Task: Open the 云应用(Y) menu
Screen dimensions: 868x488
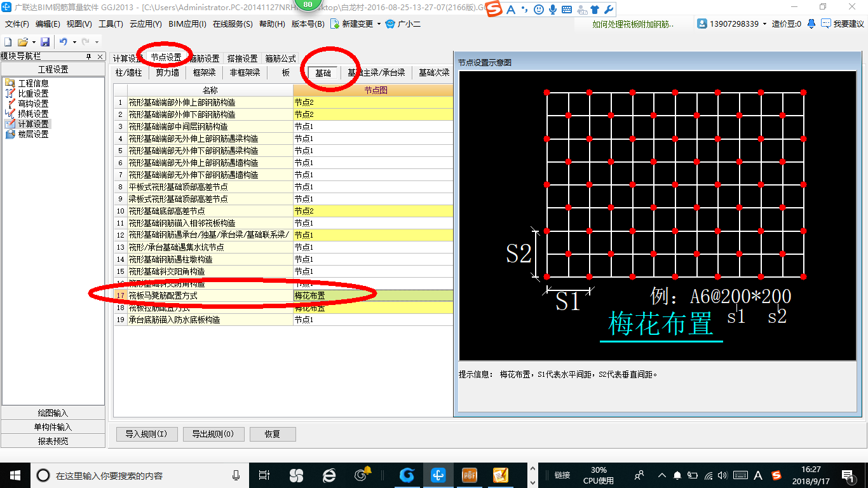Action: (146, 24)
